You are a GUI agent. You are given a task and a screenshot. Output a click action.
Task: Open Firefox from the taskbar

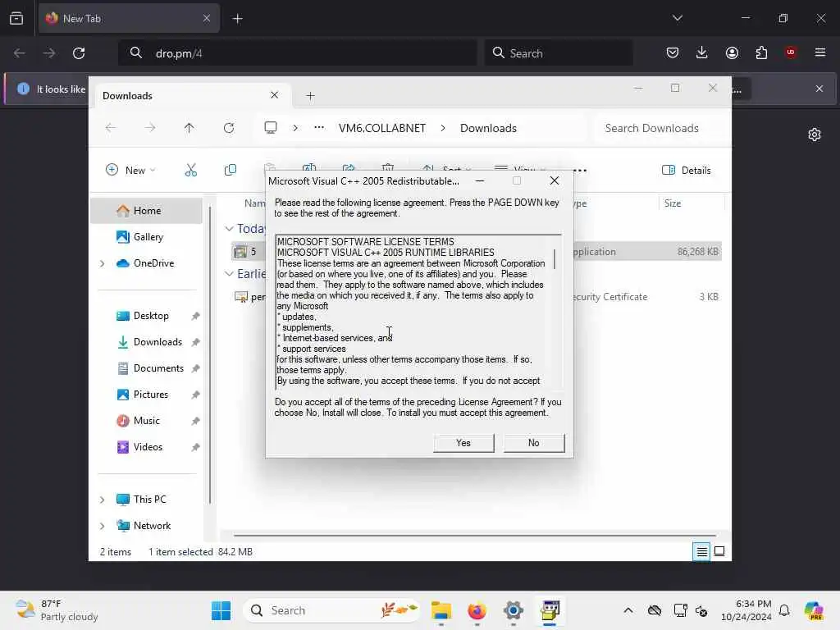coord(477,610)
